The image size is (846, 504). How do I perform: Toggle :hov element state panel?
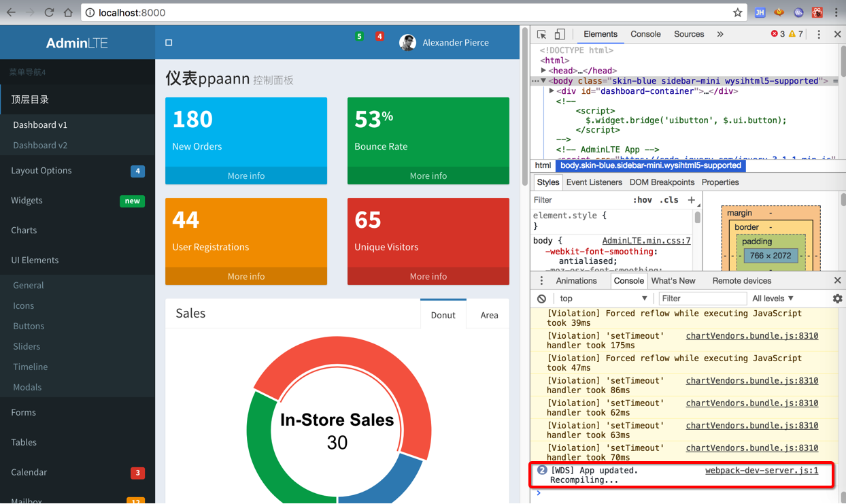point(642,200)
